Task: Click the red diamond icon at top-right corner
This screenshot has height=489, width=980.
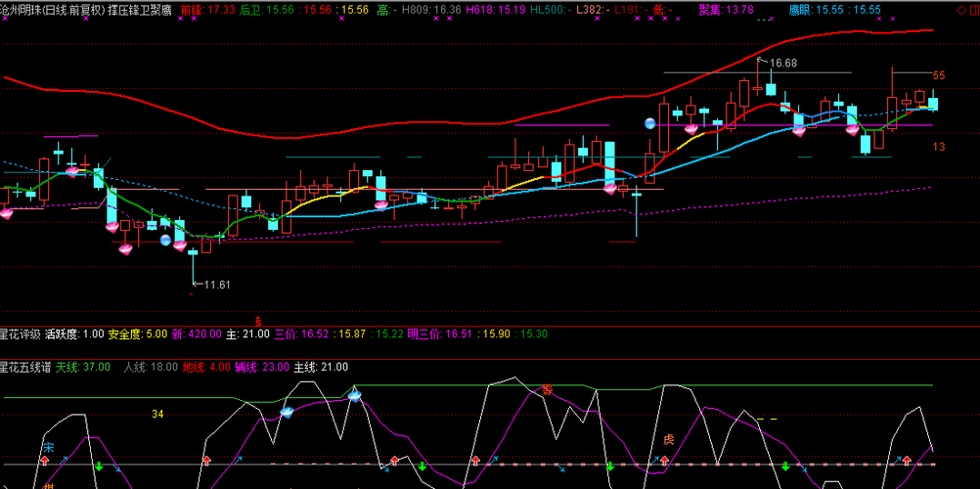Action: [x=960, y=11]
